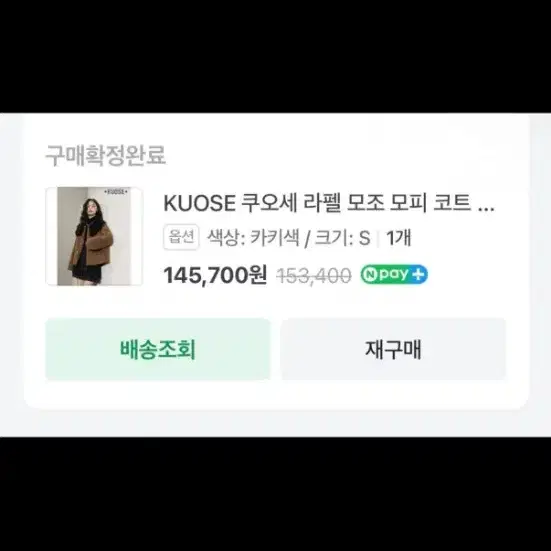Tap the struck-through 153,400 original price
The image size is (551, 551).
coord(314,276)
